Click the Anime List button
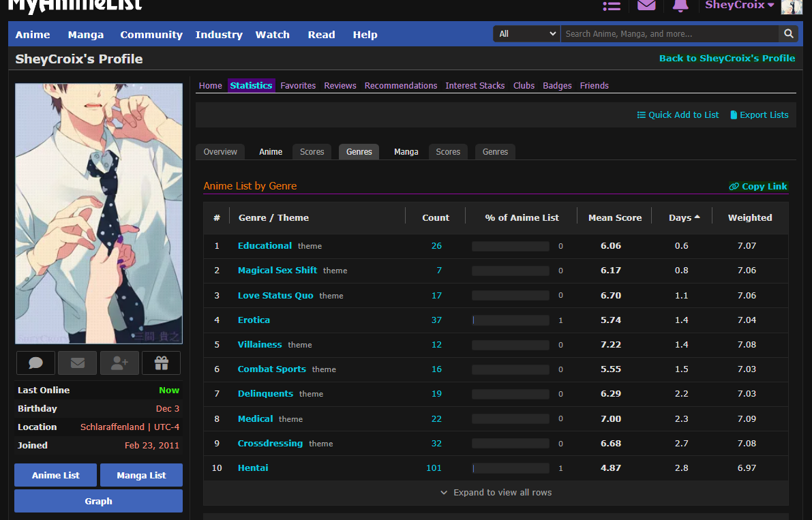This screenshot has height=520, width=812. (55, 475)
